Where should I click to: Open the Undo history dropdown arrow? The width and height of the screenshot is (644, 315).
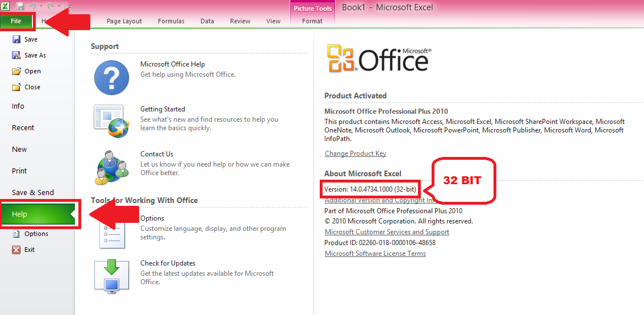point(41,6)
